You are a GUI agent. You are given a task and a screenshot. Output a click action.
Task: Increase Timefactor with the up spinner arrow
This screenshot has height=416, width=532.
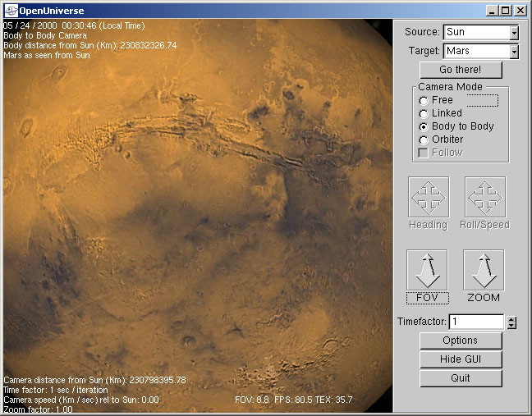pos(511,319)
